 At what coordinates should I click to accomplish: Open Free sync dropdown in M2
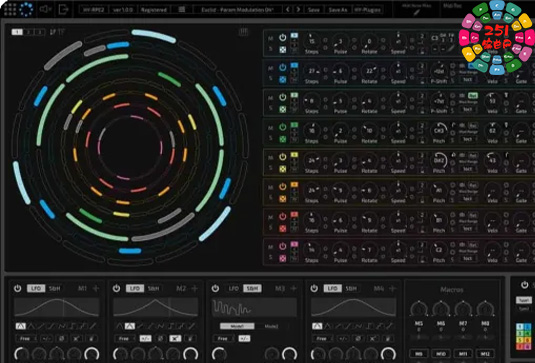[125, 339]
